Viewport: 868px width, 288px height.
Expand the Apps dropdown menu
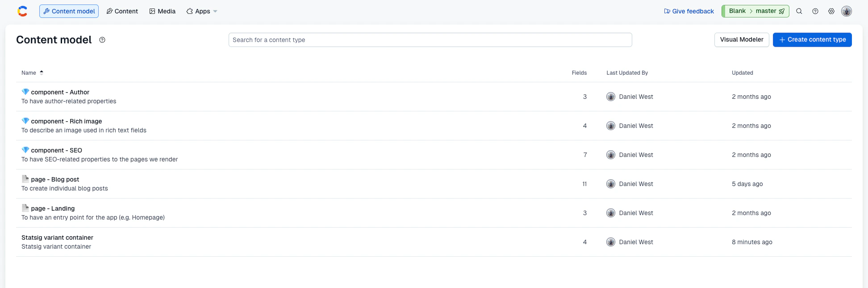(202, 11)
